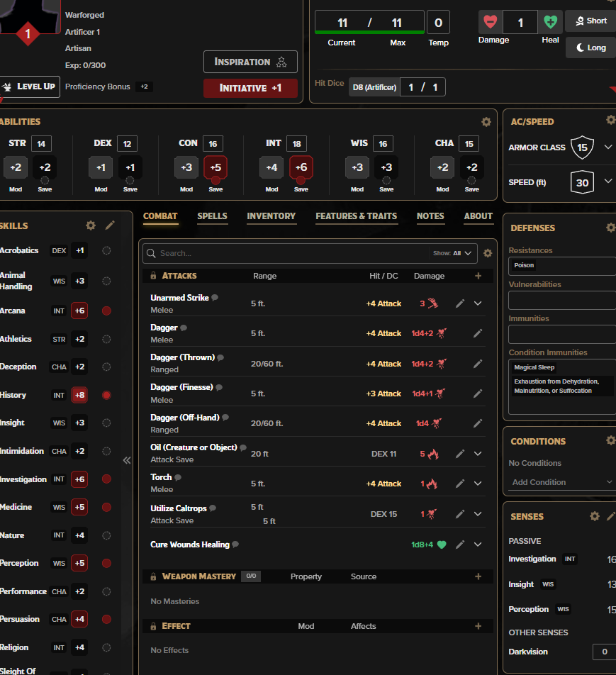Expand the Armor Class details chevron
This screenshot has height=675, width=616.
607,147
